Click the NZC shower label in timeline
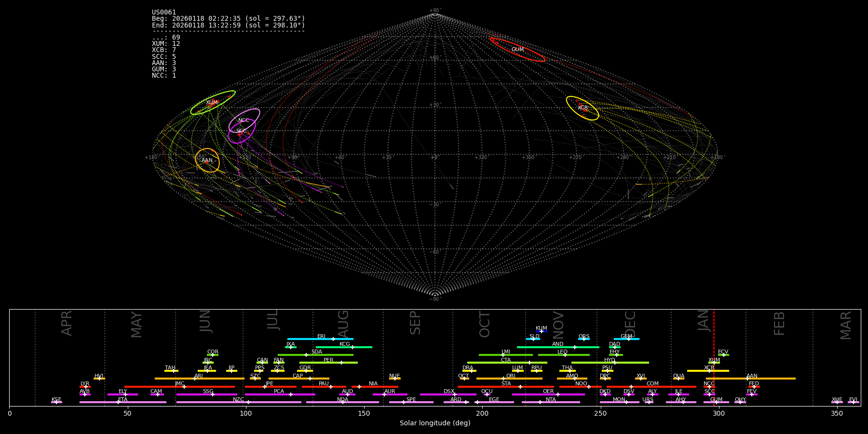 pyautogui.click(x=239, y=399)
